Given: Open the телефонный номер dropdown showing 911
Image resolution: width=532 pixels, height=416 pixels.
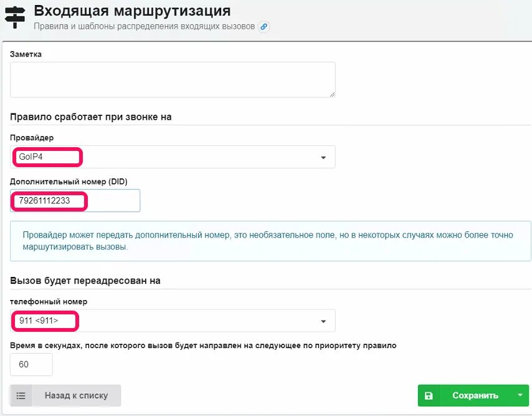Looking at the screenshot, I should pos(173,321).
